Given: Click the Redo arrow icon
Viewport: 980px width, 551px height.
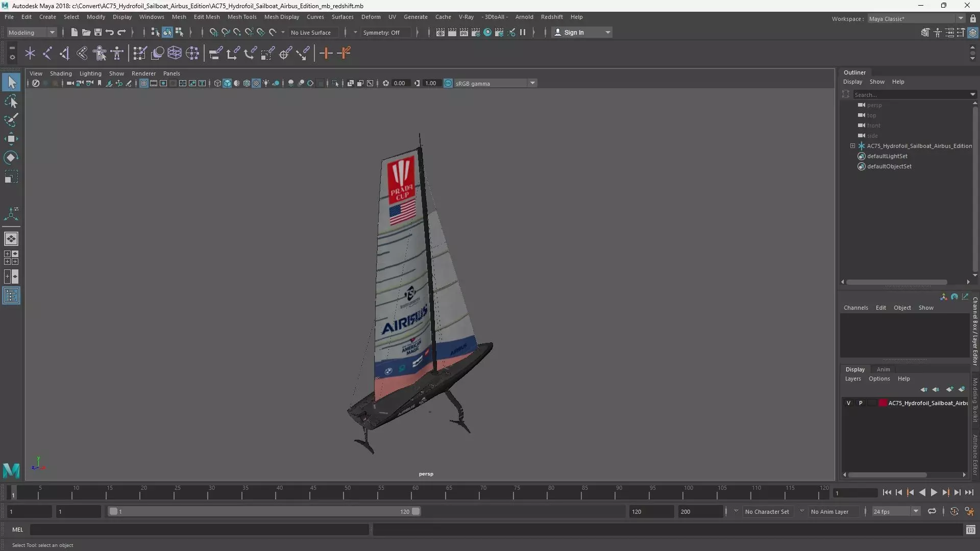Looking at the screenshot, I should pos(121,32).
